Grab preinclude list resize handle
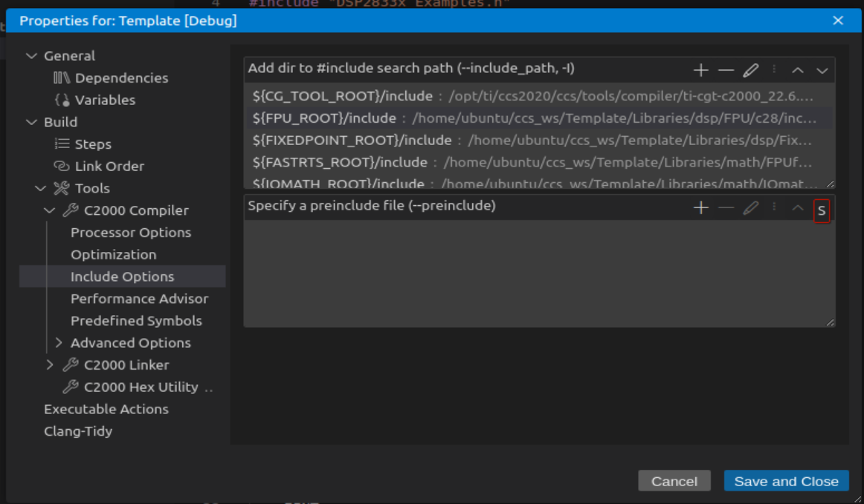Viewport: 864px width, 504px height. click(830, 322)
